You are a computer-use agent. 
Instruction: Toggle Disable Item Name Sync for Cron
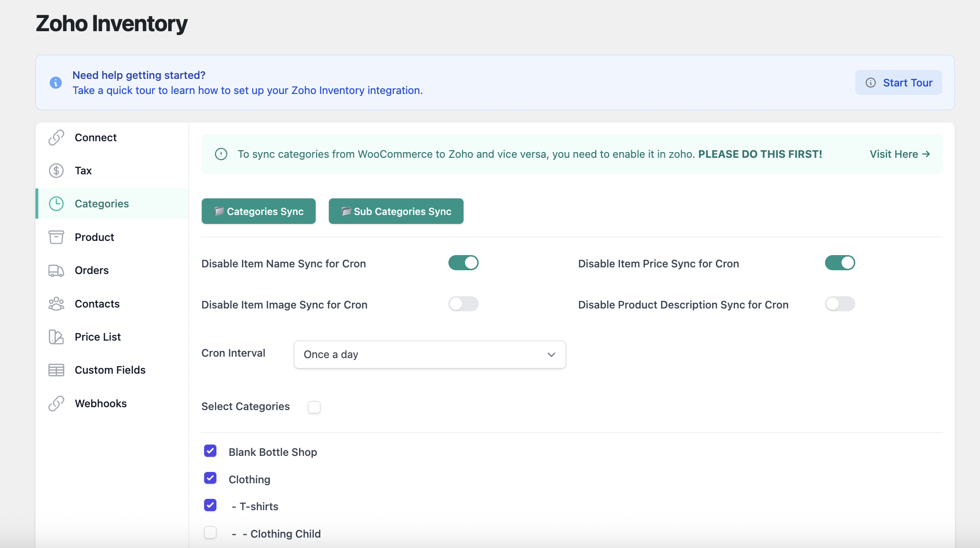(463, 263)
